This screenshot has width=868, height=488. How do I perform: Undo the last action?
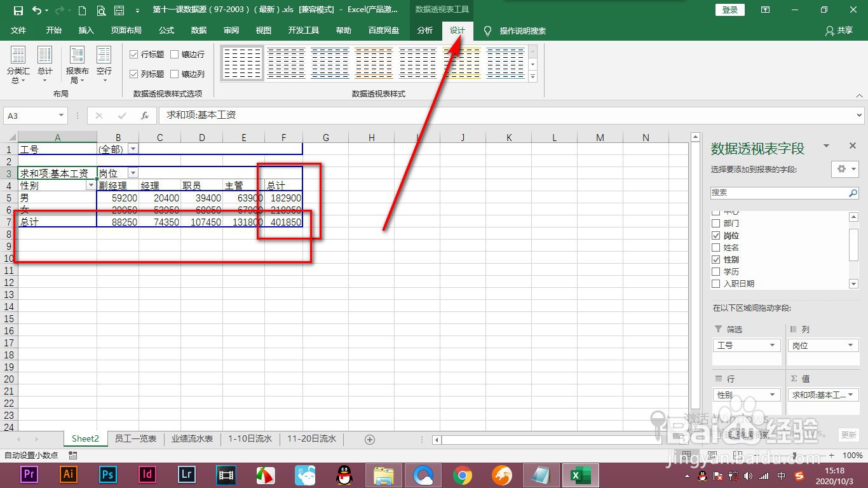[37, 10]
